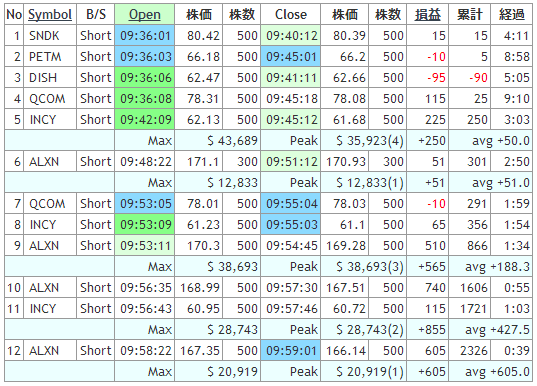Select the DISH symbol cell

(50, 78)
